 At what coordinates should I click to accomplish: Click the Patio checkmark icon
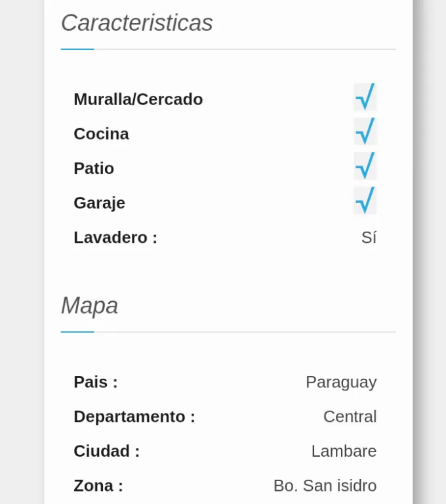coord(365,166)
